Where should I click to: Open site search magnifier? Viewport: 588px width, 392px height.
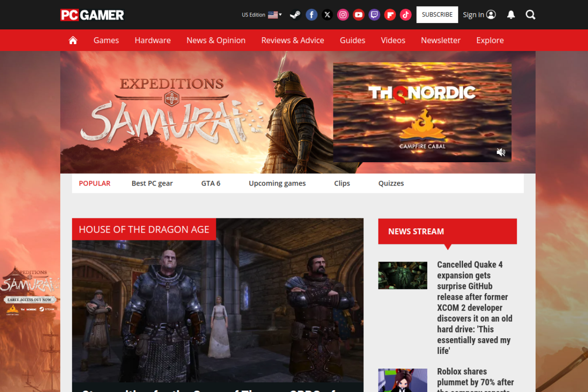(531, 15)
